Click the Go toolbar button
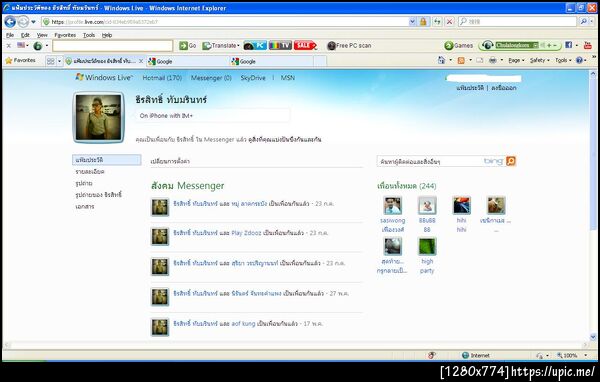Image resolution: width=600 pixels, height=382 pixels. pyautogui.click(x=188, y=46)
